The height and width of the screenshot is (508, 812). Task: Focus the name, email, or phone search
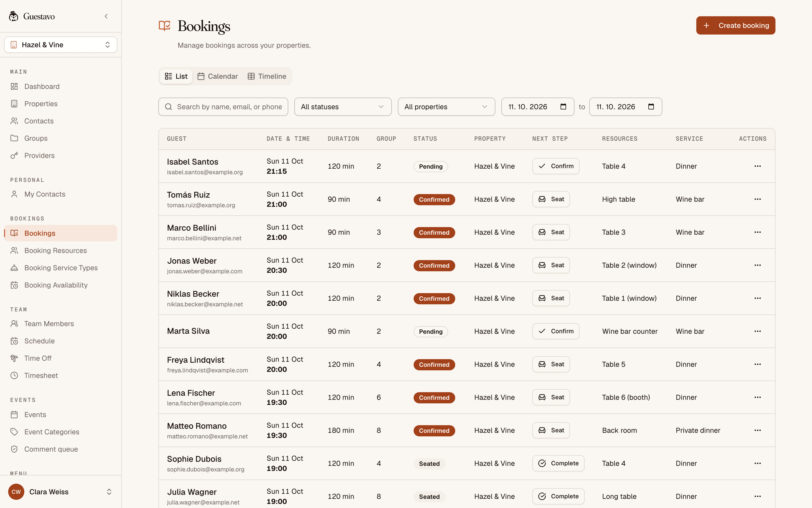click(223, 107)
